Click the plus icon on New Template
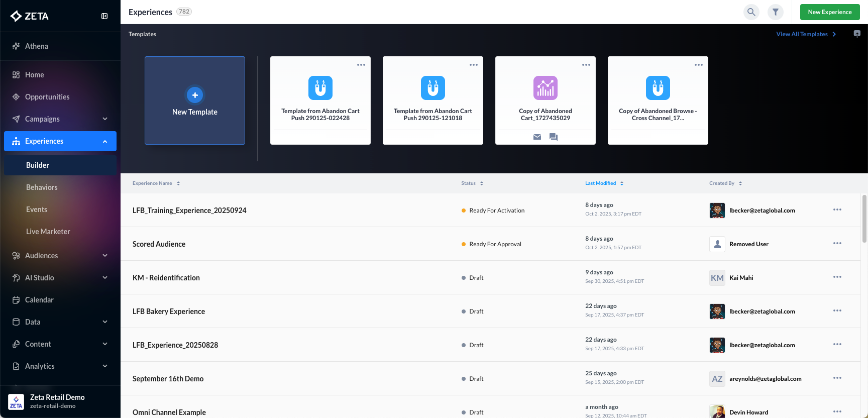Screen dimensions: 868x418 pyautogui.click(x=195, y=95)
